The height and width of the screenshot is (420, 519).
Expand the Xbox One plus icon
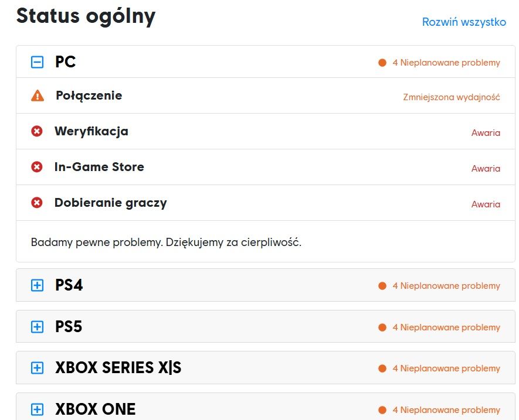point(37,409)
